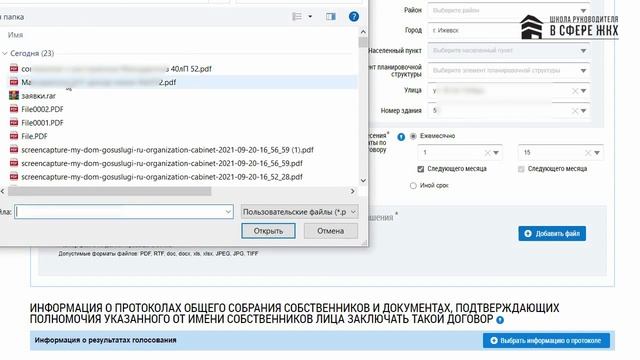Click file list vertical scrollbar down arrow
The image size is (640, 360).
coord(363,180)
